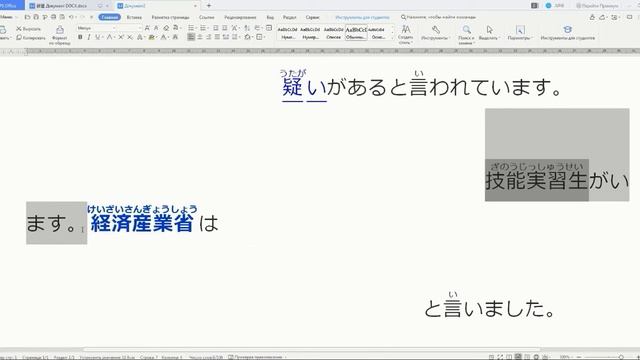This screenshot has height=360, width=640.
Task: Apply the 'Обычный' style
Action: 356,33
